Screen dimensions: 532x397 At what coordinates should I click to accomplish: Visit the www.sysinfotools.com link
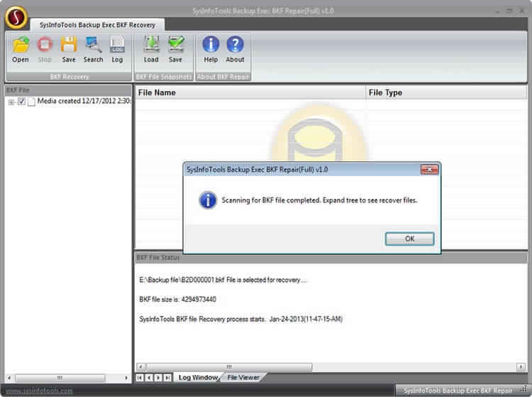click(39, 391)
